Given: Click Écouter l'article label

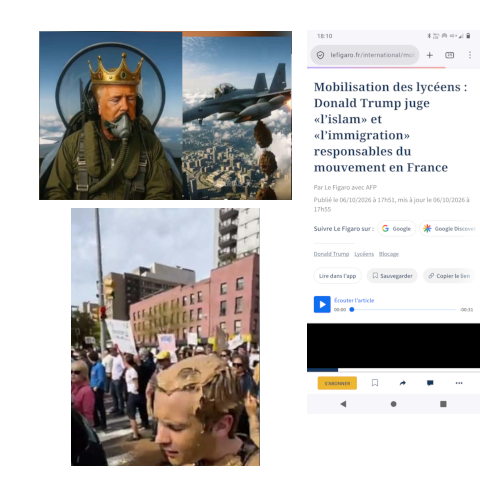Looking at the screenshot, I should [354, 300].
